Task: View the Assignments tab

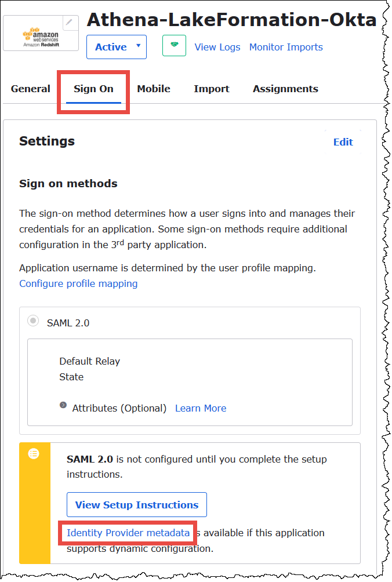Action: click(285, 89)
